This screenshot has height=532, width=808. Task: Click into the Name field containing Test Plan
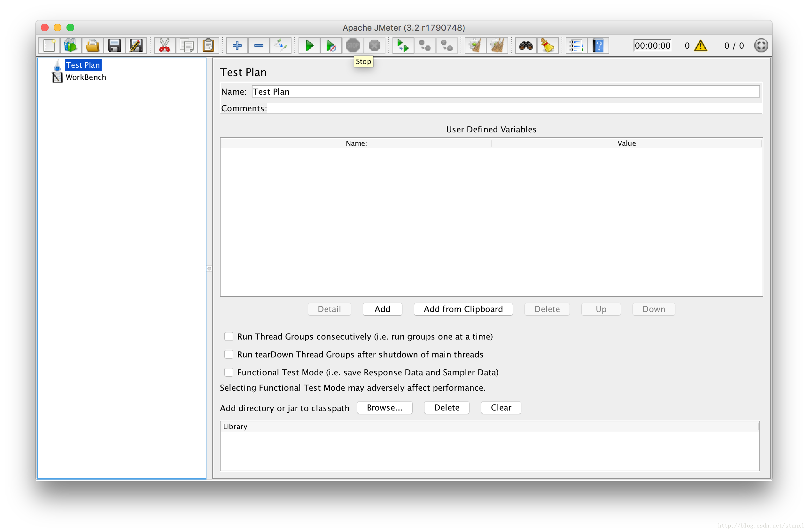coord(506,92)
